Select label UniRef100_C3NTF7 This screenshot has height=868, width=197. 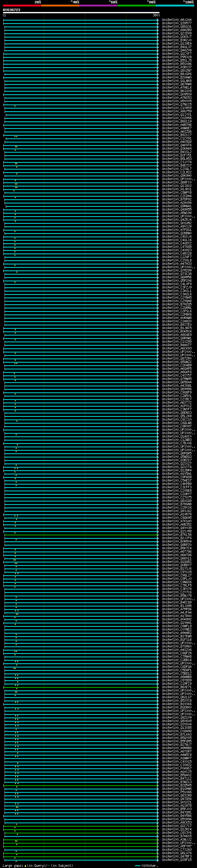point(177,410)
